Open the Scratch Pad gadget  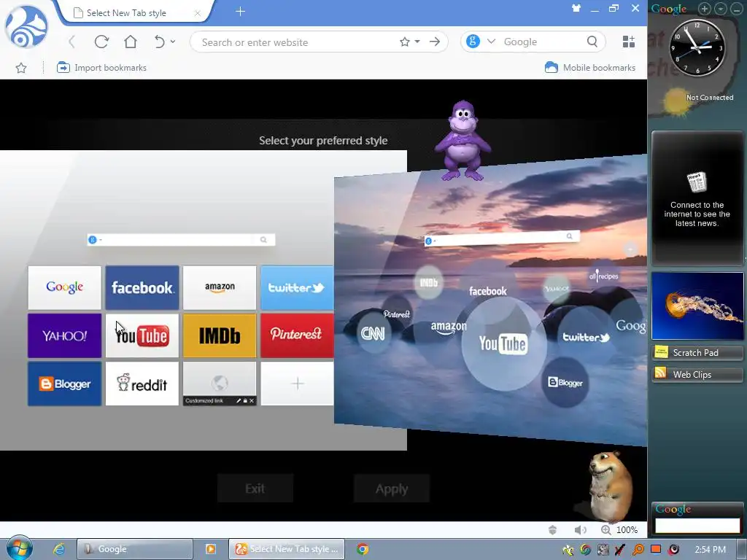coord(697,352)
